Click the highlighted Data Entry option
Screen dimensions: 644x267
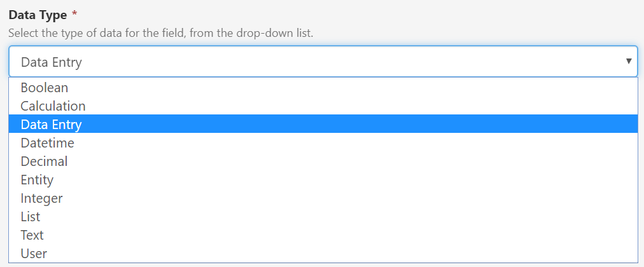(x=51, y=125)
